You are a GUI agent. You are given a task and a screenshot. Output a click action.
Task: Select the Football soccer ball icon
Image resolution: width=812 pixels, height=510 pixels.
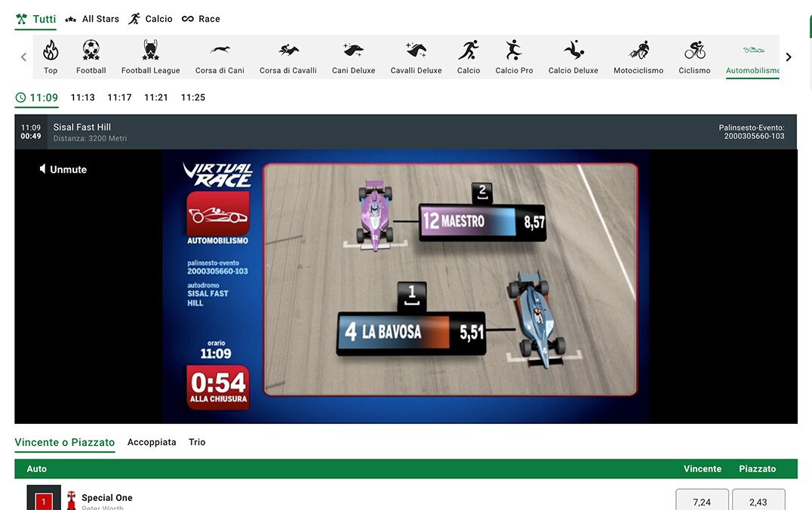tap(91, 51)
